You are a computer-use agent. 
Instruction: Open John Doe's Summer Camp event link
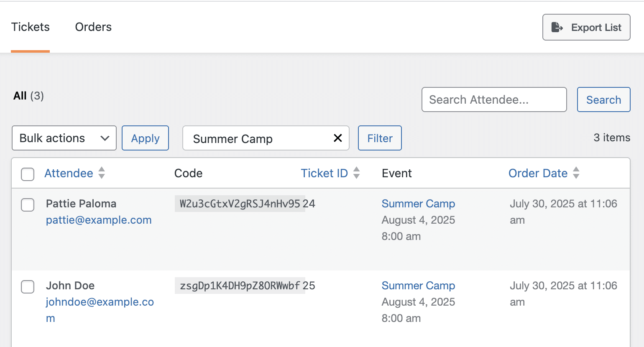tap(418, 286)
